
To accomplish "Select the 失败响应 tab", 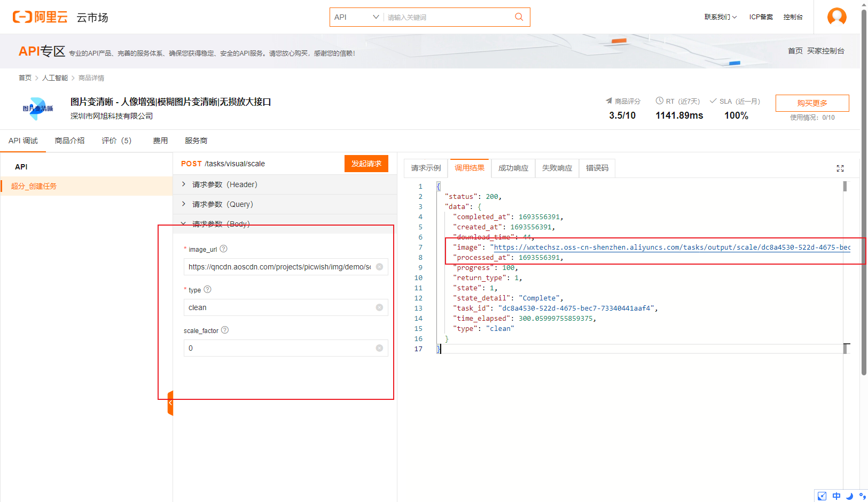I will pyautogui.click(x=557, y=168).
